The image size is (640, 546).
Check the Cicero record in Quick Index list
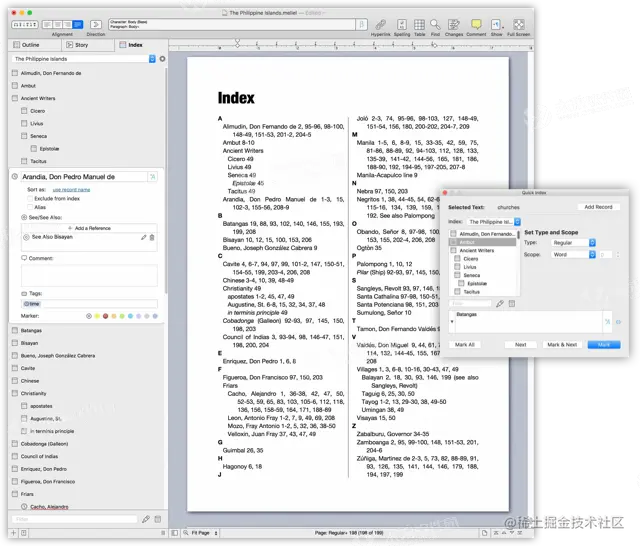coord(458,258)
